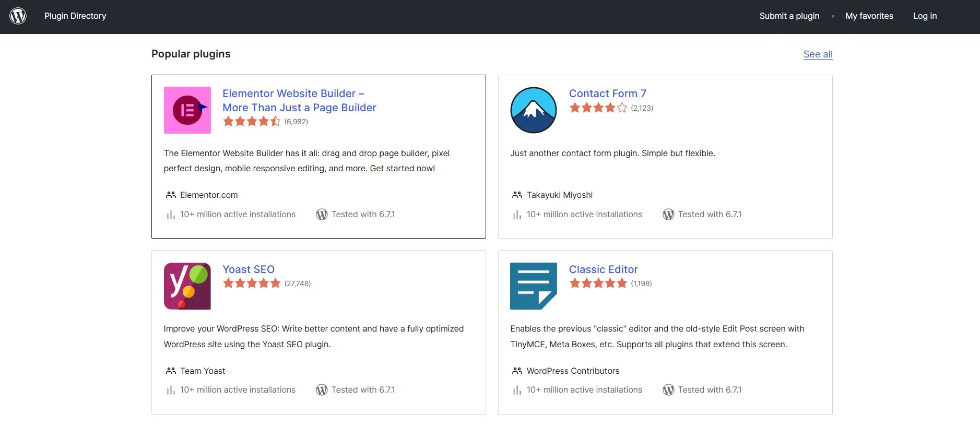This screenshot has width=980, height=425.
Task: Click the author icon beside WordPress Contributors
Action: 517,371
